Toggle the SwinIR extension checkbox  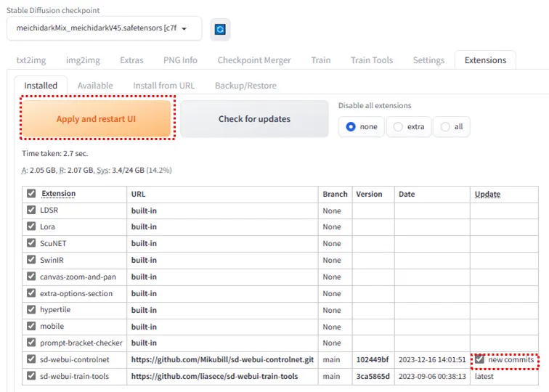[31, 259]
